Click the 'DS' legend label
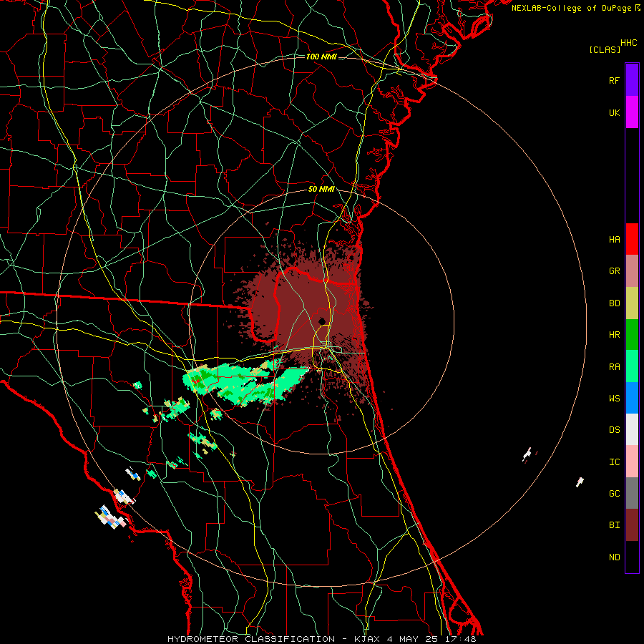 click(614, 430)
